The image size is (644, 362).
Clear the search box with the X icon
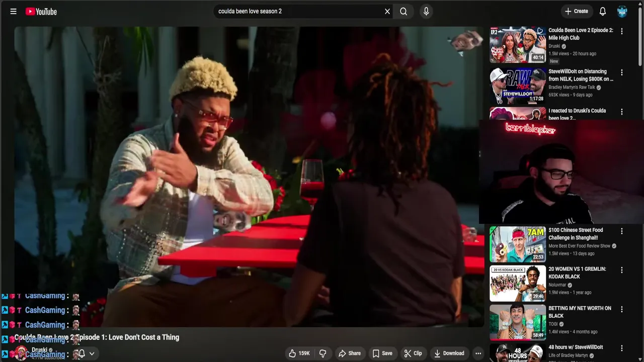coord(387,12)
